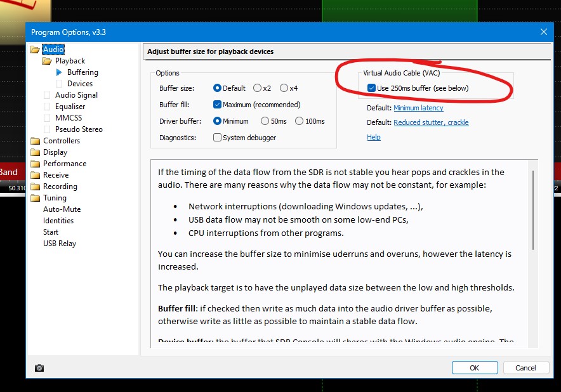Open the Receive folder icon
The height and width of the screenshot is (392, 561).
pos(35,175)
